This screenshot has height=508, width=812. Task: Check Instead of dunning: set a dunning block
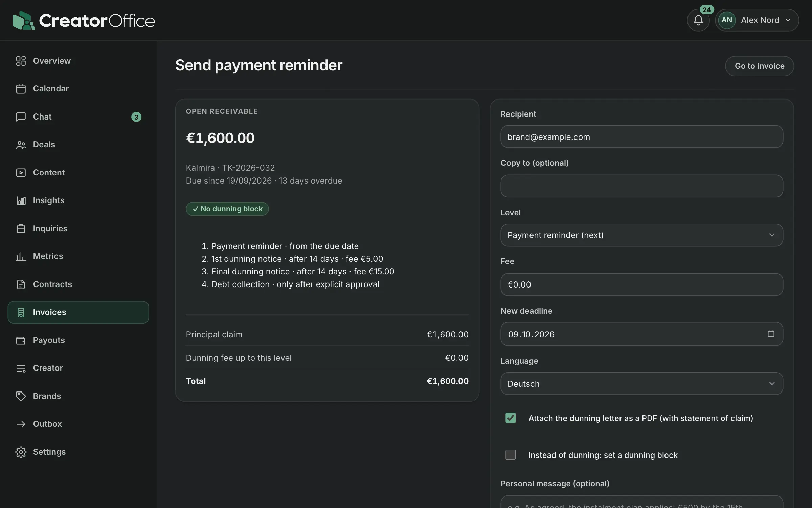[511, 455]
